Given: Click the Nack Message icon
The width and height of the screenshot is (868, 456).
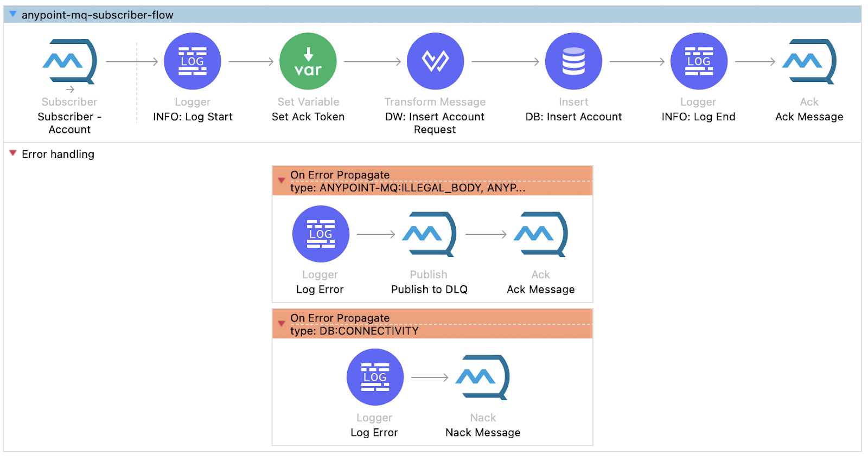Looking at the screenshot, I should 483,377.
